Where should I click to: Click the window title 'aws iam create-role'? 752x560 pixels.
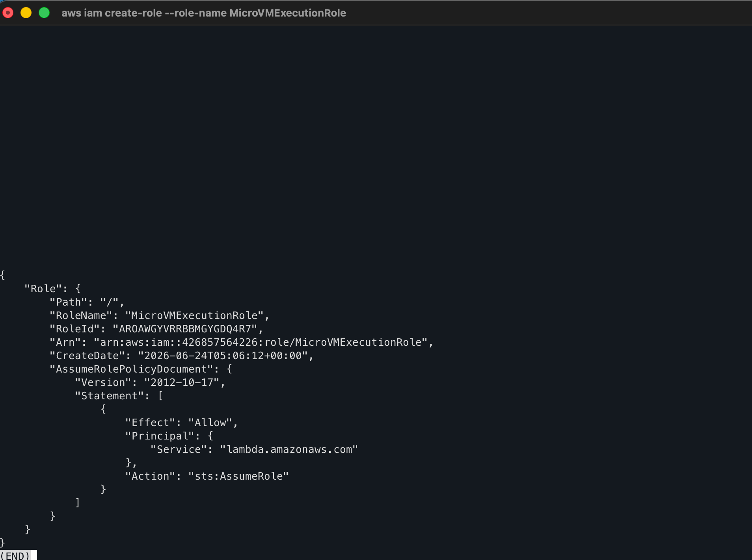click(203, 13)
